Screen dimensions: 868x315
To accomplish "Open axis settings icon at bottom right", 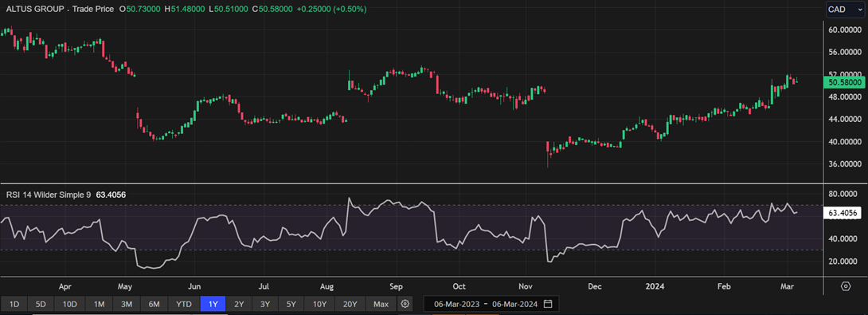I will pos(846,286).
